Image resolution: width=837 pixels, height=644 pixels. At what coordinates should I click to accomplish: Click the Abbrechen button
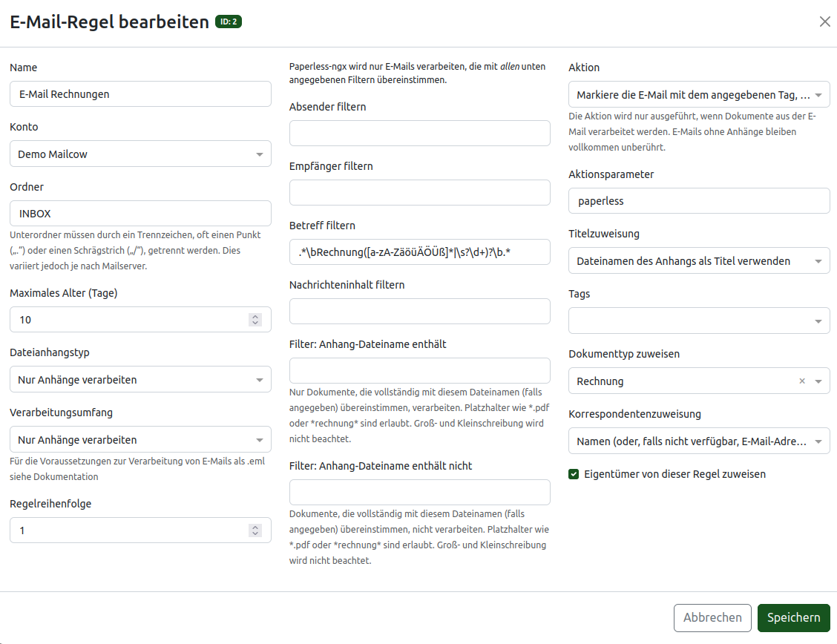pos(712,617)
